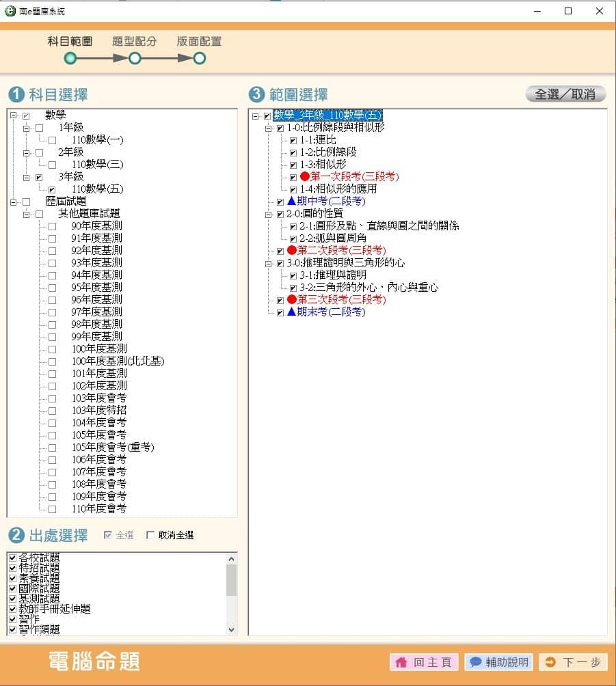616x686 pixels.
Task: Uncheck 2-2:弧與圓周角 checkbox
Action: tap(293, 239)
